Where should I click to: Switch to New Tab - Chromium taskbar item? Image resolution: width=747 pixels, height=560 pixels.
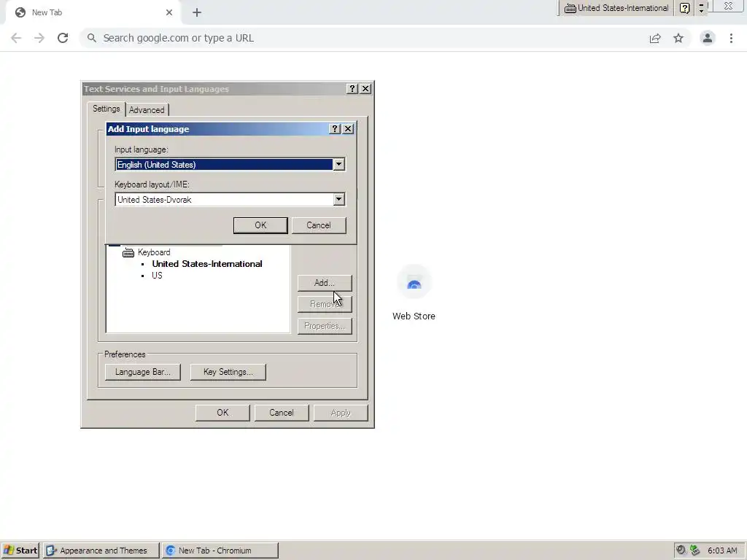click(x=220, y=551)
